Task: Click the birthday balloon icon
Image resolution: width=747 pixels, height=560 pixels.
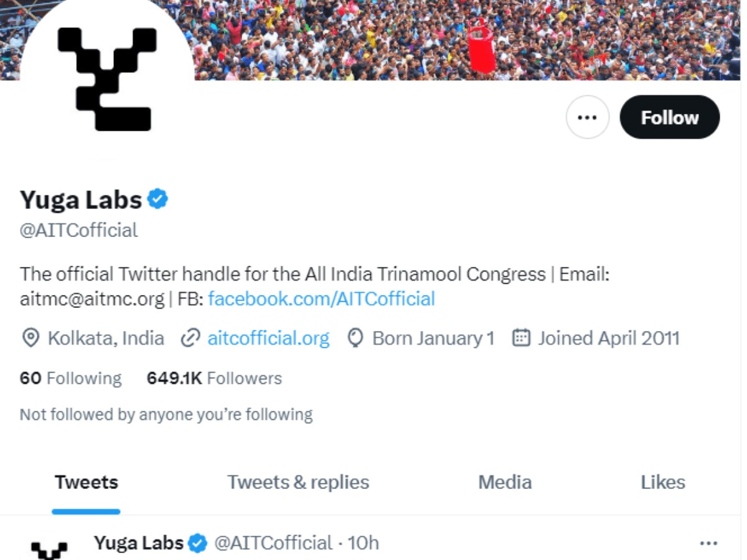Action: [x=355, y=338]
